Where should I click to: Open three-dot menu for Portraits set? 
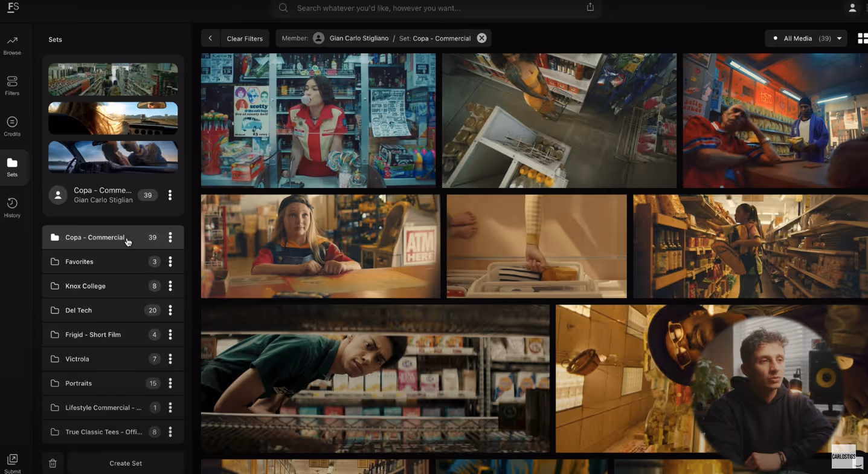click(170, 383)
